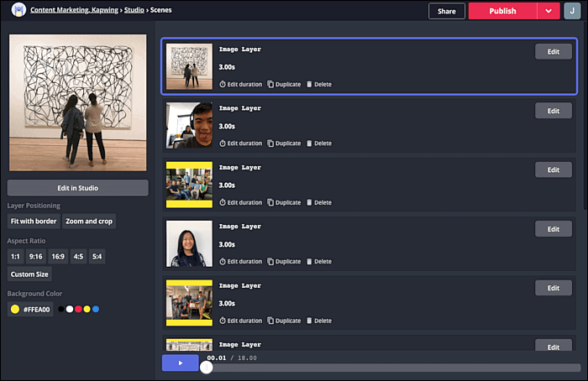Open Content Marketing, Kapwing breadcrumb
The image size is (588, 381).
tap(74, 10)
